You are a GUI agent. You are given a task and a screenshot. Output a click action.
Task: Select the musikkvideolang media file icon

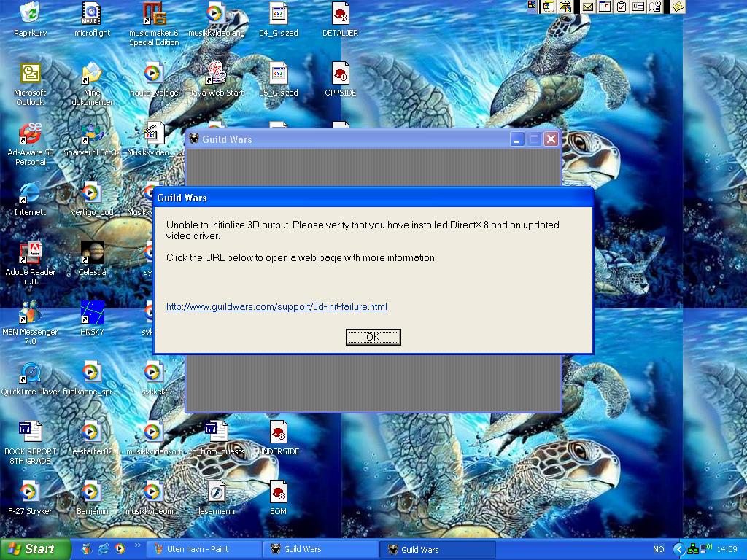(x=216, y=19)
